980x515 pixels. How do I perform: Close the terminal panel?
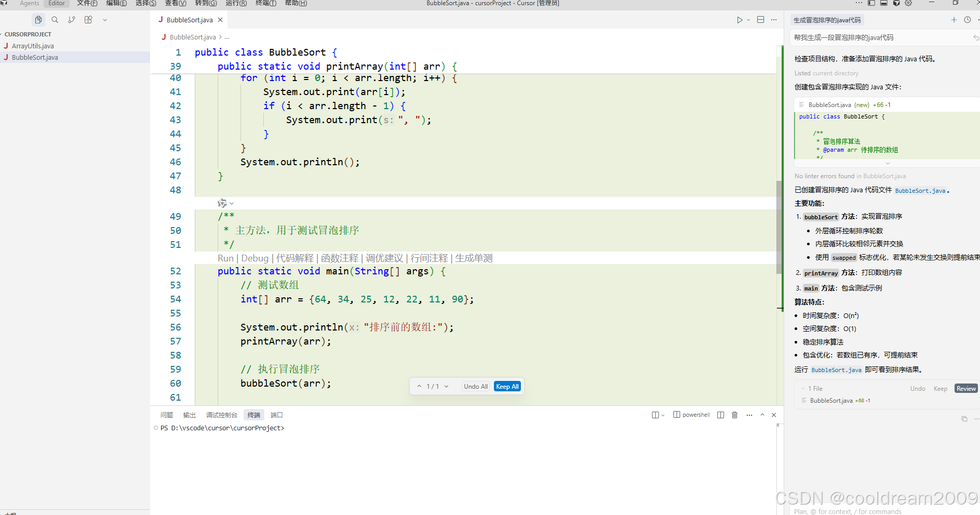(x=774, y=415)
